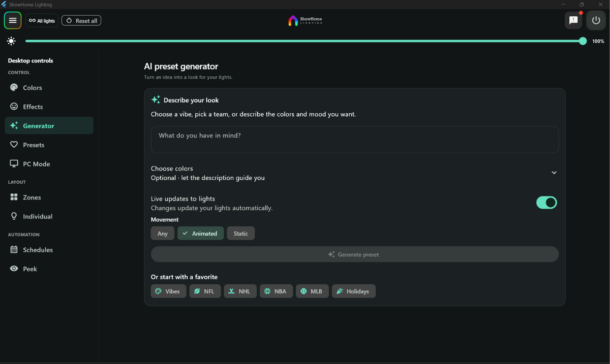The image size is (610, 364).
Task: Click the ShowHome Lighting logo
Action: (305, 20)
